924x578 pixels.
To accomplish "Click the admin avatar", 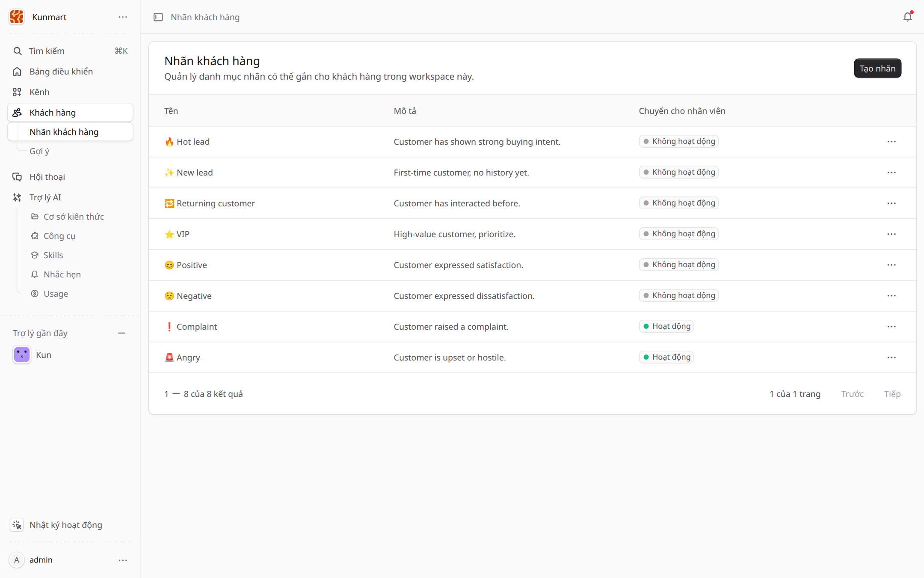I will coord(17,560).
